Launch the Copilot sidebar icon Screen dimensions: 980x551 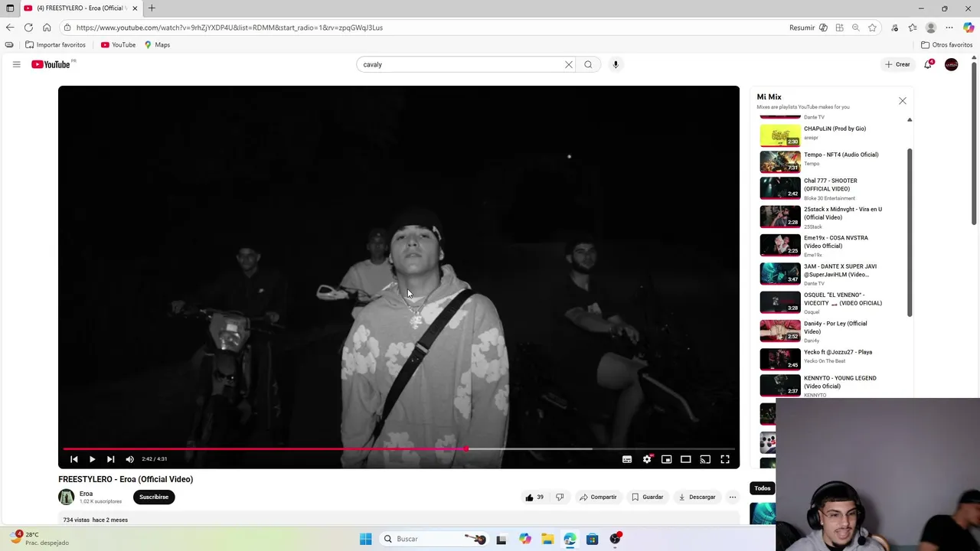[969, 28]
